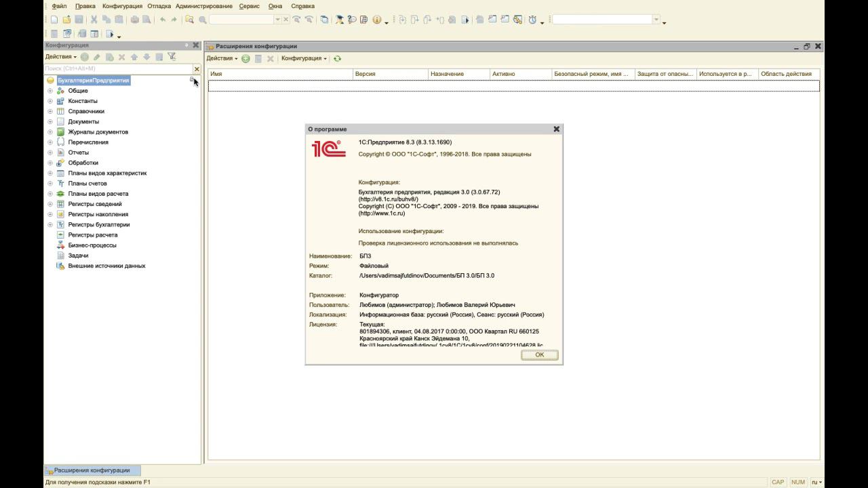Click the green Add extension icon

(245, 59)
